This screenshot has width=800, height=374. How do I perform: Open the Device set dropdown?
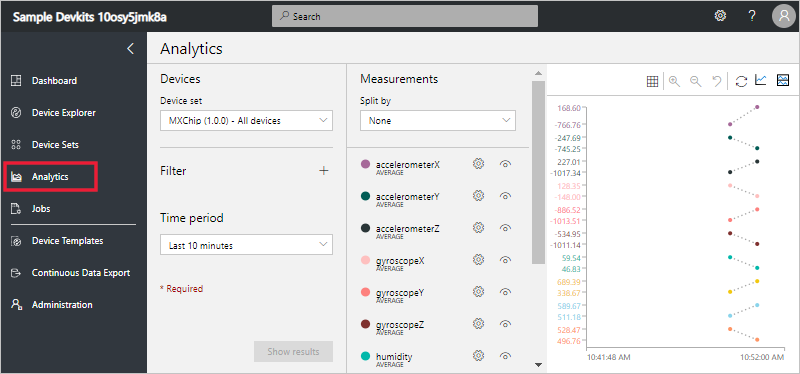pyautogui.click(x=246, y=120)
